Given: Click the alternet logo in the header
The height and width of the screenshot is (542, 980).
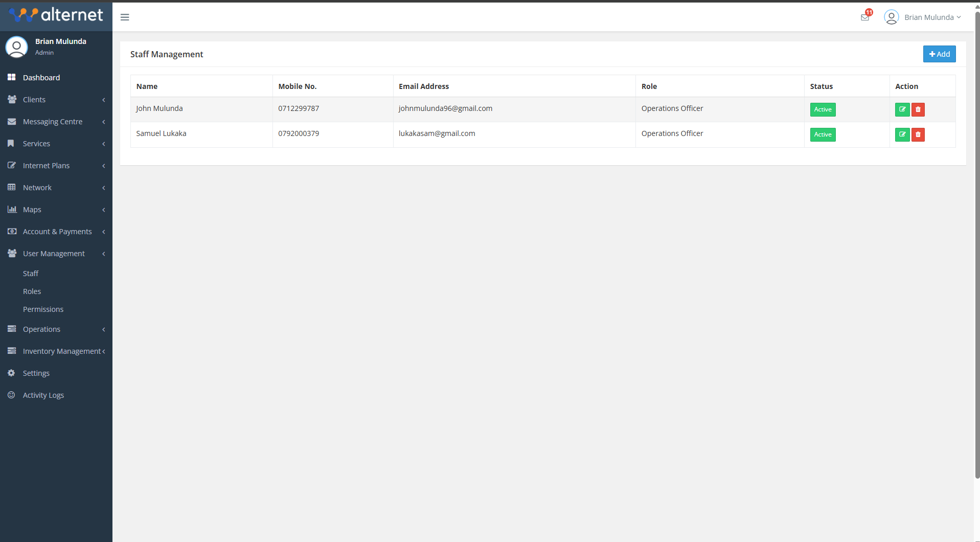Looking at the screenshot, I should (56, 15).
